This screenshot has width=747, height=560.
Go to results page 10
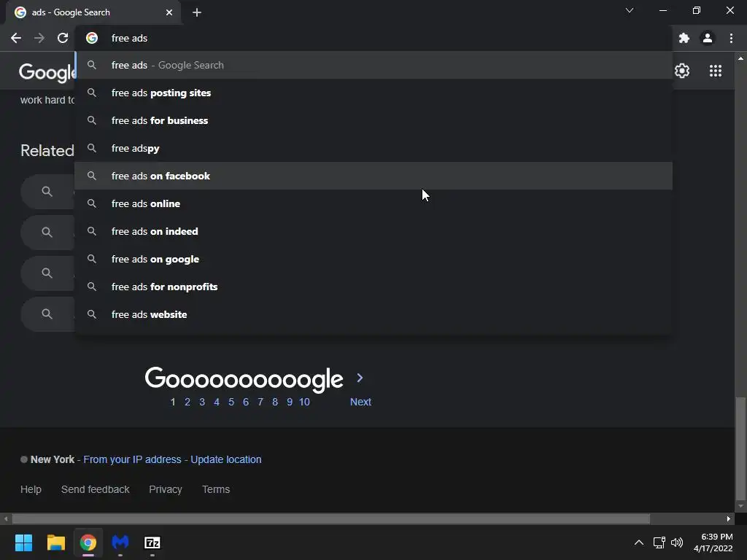[304, 402]
